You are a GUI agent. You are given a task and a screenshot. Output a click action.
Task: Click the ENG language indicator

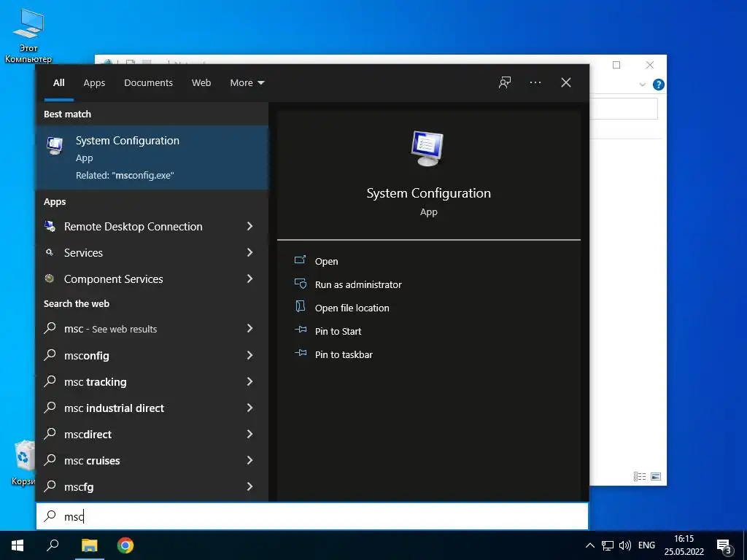[x=646, y=545]
